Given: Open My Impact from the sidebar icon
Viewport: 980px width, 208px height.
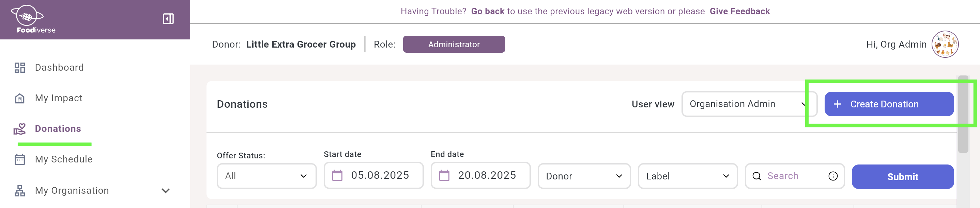Looking at the screenshot, I should coord(20,98).
